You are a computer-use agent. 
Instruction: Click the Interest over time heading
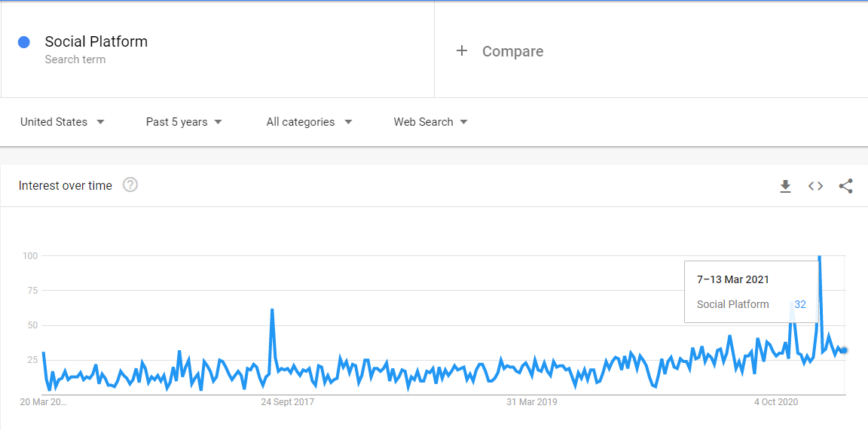[66, 185]
